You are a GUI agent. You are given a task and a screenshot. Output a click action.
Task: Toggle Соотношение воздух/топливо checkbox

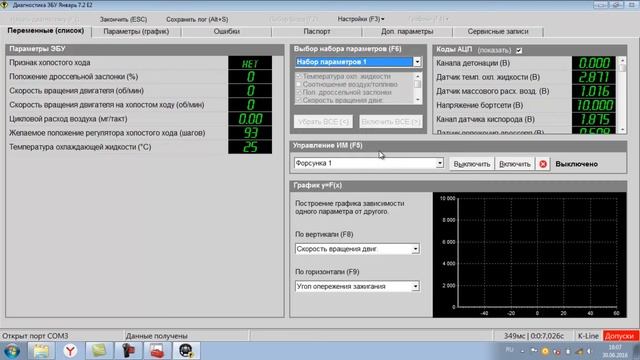298,84
